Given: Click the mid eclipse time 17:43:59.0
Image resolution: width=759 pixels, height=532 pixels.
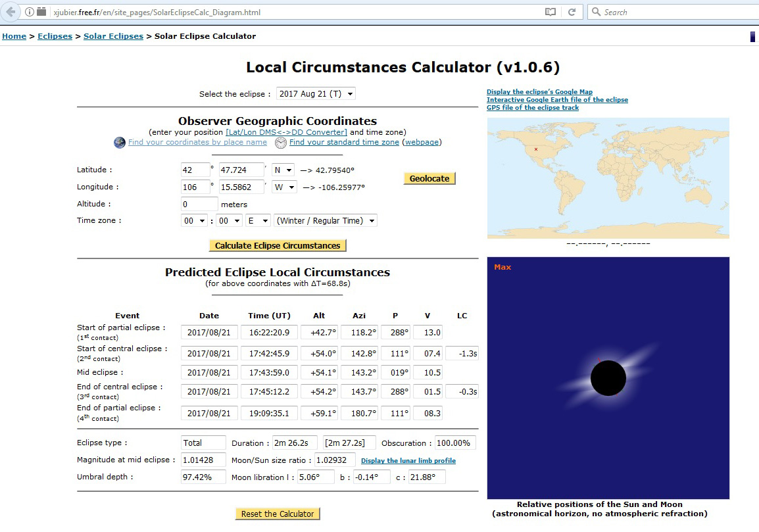Looking at the screenshot, I should click(269, 372).
